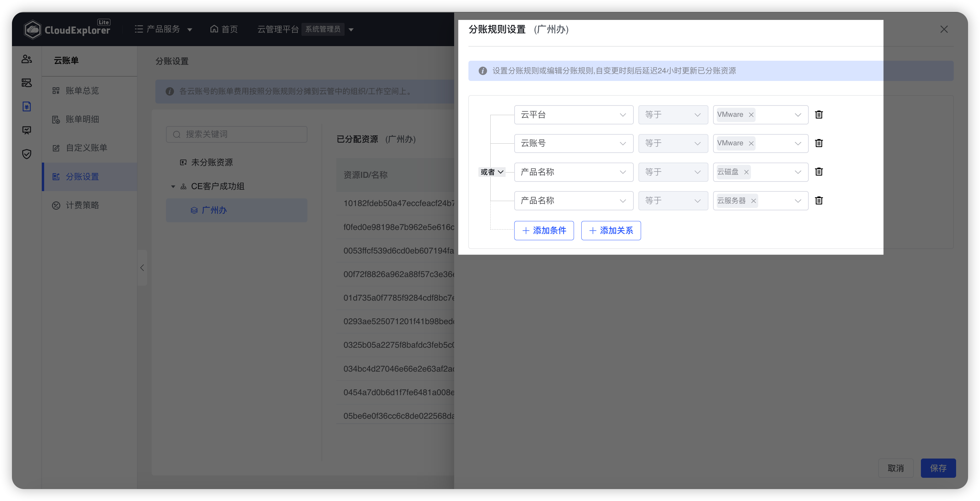980x501 pixels.
Task: Remove the 云服务器 tag
Action: tap(753, 201)
